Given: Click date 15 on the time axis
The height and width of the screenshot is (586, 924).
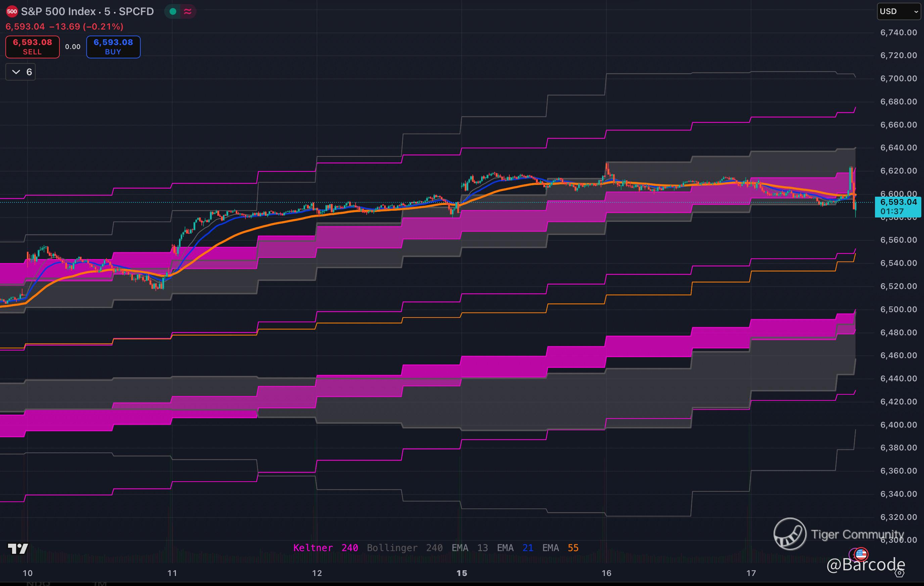Looking at the screenshot, I should tap(462, 573).
